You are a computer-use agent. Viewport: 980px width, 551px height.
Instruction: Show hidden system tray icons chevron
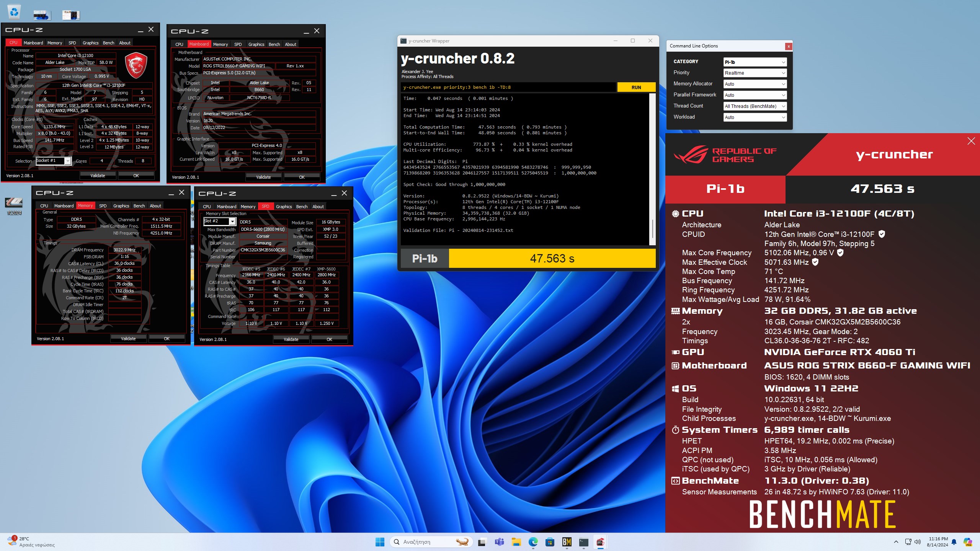[x=896, y=542]
